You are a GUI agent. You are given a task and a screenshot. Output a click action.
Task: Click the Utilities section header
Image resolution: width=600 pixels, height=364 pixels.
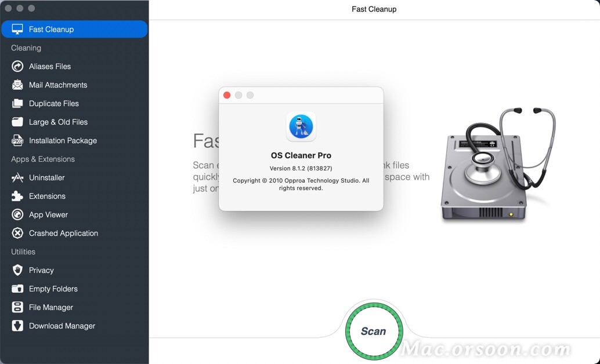click(x=23, y=252)
